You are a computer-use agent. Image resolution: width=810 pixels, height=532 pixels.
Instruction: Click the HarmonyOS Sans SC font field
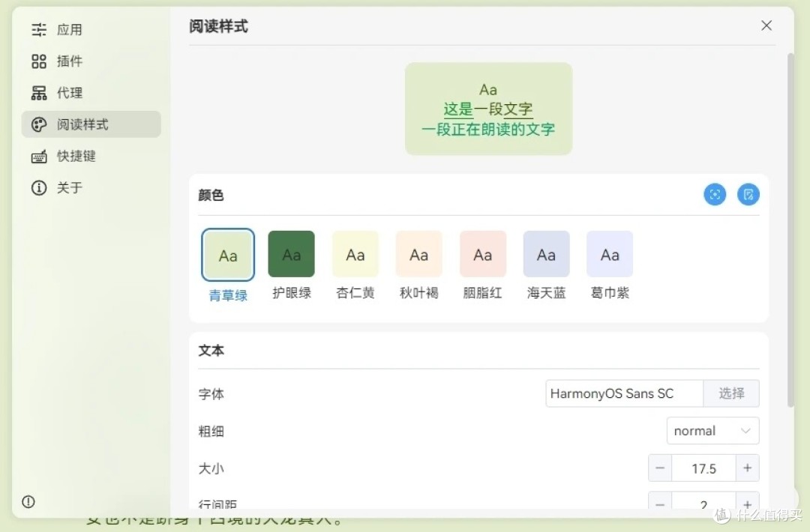(x=624, y=393)
